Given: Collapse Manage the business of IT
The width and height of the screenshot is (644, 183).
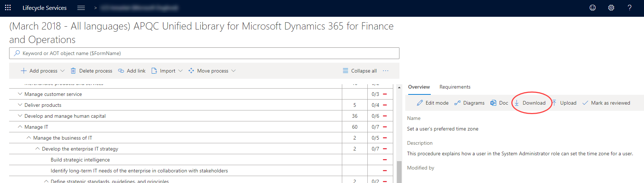Looking at the screenshot, I should pos(29,138).
